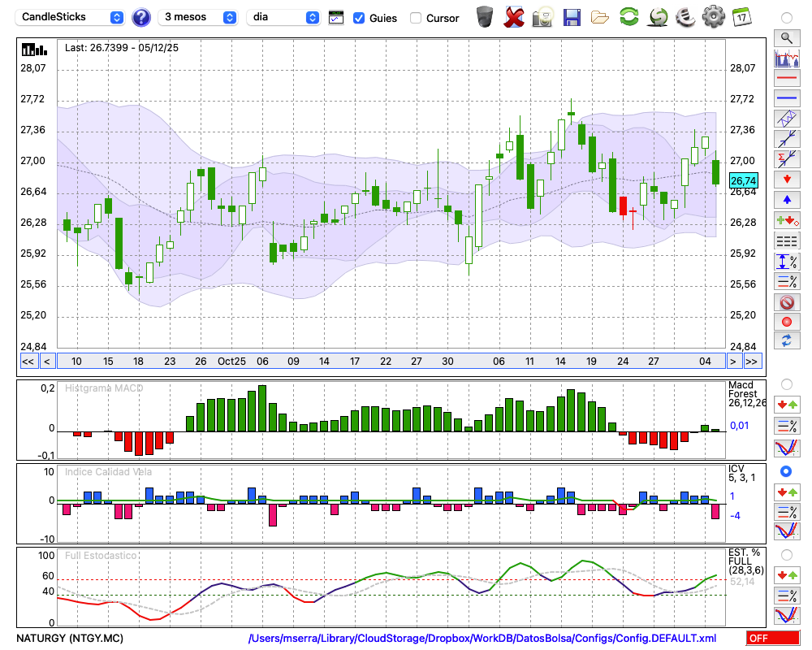Select the blue horizontal line tool
Image resolution: width=812 pixels, height=650 pixels.
(x=786, y=98)
